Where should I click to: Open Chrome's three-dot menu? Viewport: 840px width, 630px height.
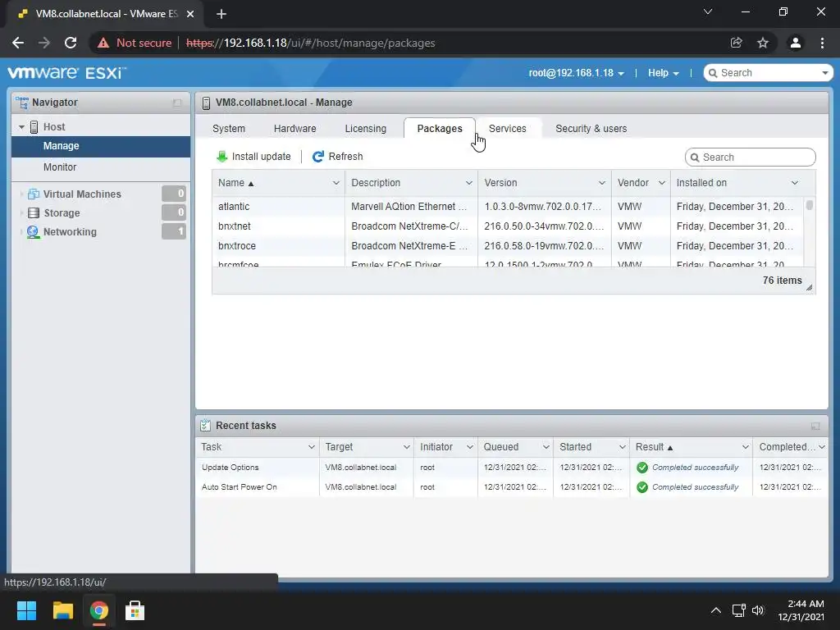pos(822,43)
